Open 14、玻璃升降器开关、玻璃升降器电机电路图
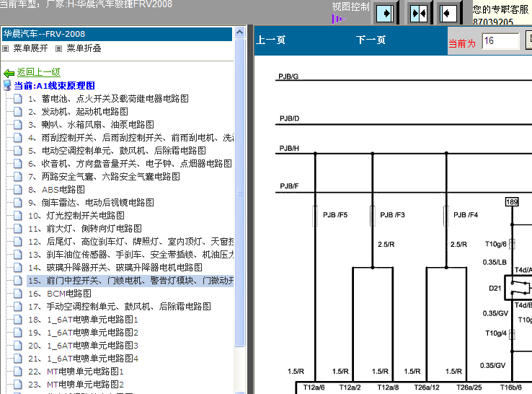This screenshot has width=532, height=394. pyautogui.click(x=115, y=268)
